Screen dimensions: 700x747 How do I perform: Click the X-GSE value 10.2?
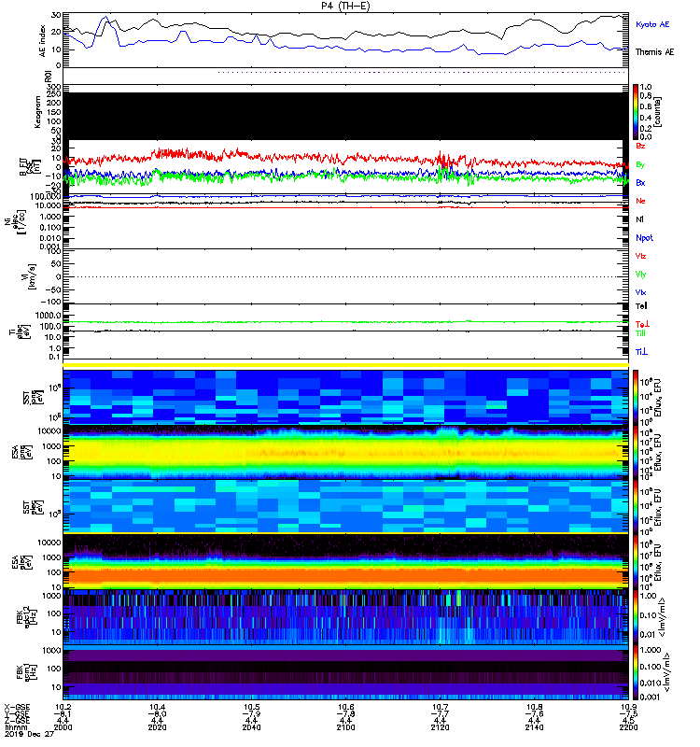[63, 708]
